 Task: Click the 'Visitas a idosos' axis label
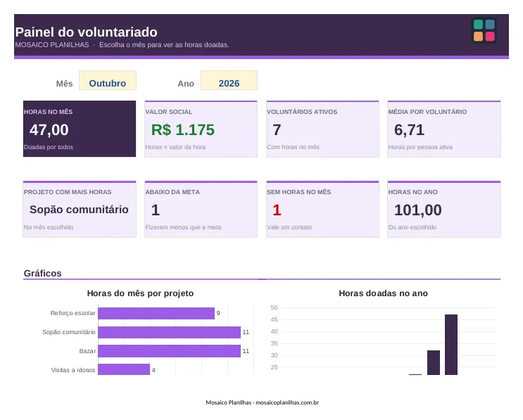[x=73, y=370]
